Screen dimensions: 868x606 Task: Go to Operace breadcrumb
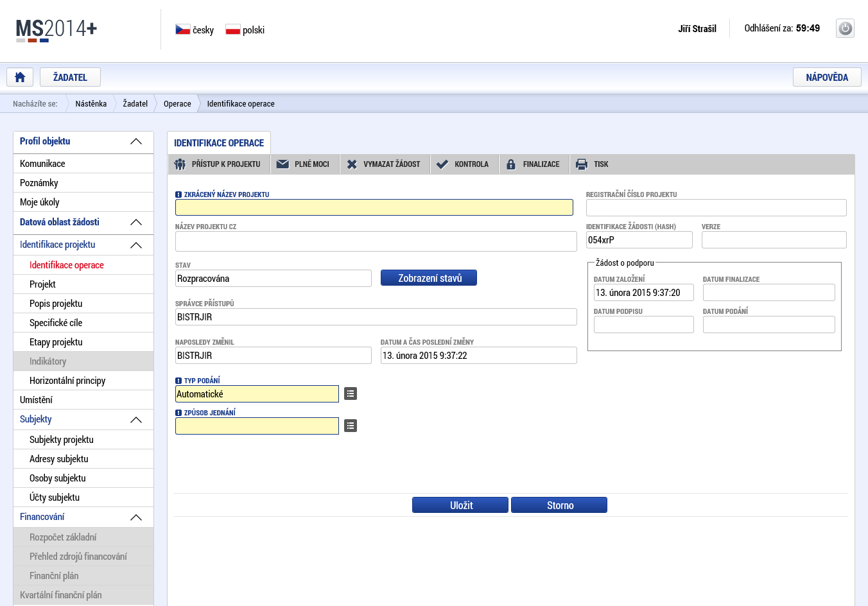tap(177, 103)
